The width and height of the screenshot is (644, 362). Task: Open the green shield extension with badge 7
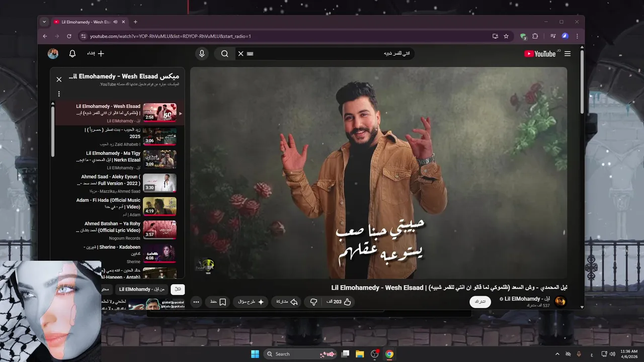point(523,36)
